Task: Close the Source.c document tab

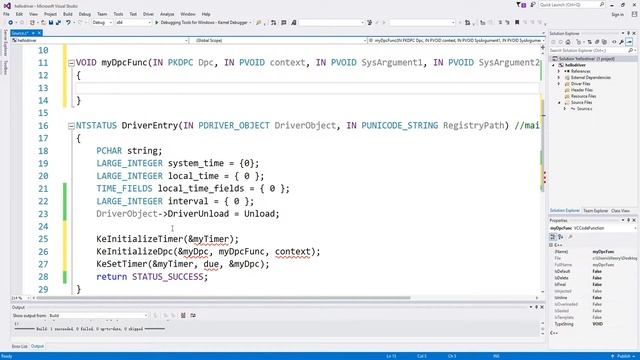Action: click(x=39, y=33)
